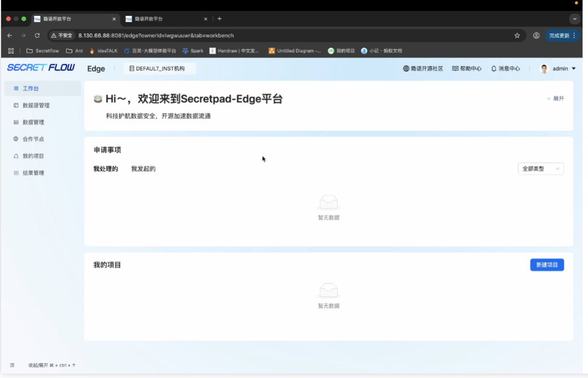
Task: Open 小记·蚂蚁文档 bookmark
Action: coord(381,51)
